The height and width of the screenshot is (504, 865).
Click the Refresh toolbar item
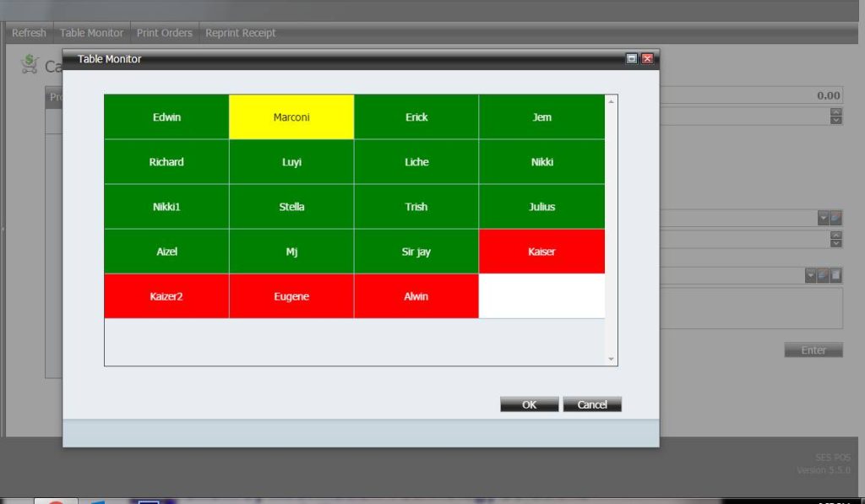click(x=29, y=33)
